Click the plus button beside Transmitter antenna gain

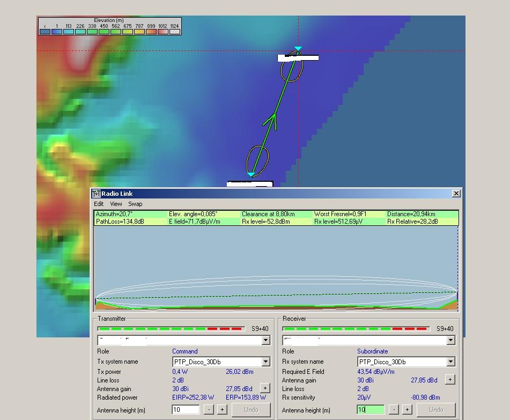(x=265, y=388)
